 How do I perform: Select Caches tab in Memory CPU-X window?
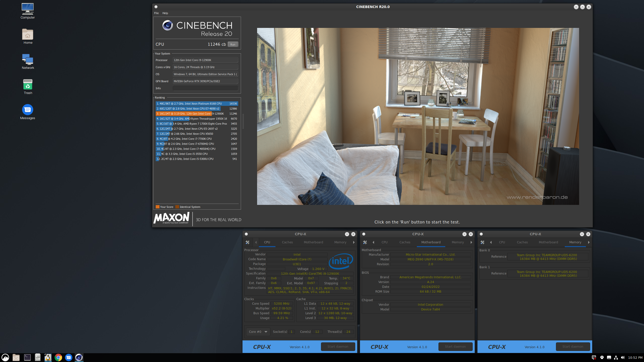pos(522,242)
